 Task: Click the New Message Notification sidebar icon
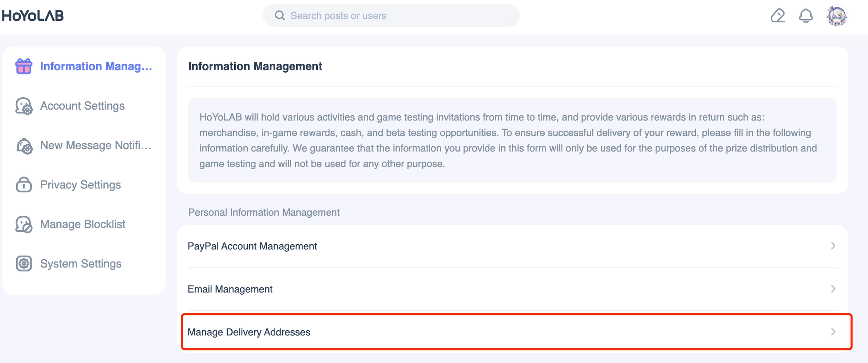[24, 146]
